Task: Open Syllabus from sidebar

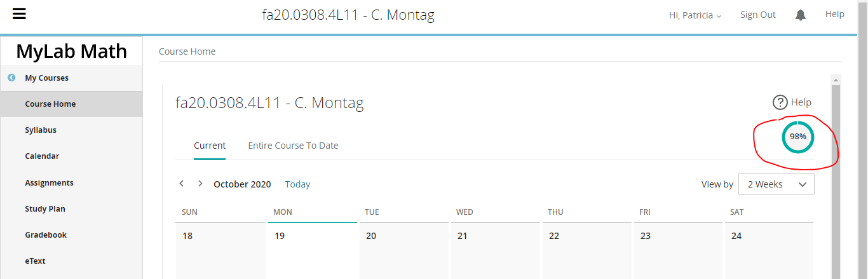Action: pos(41,130)
